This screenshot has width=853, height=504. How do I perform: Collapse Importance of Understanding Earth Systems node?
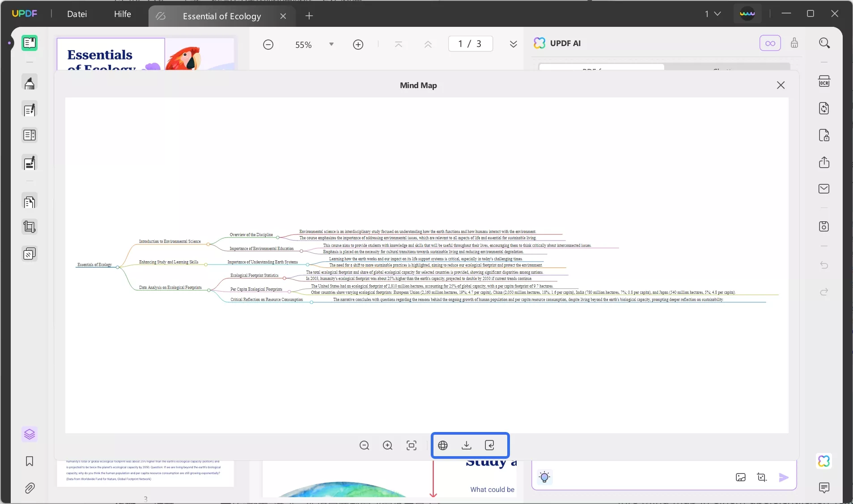[x=307, y=265]
